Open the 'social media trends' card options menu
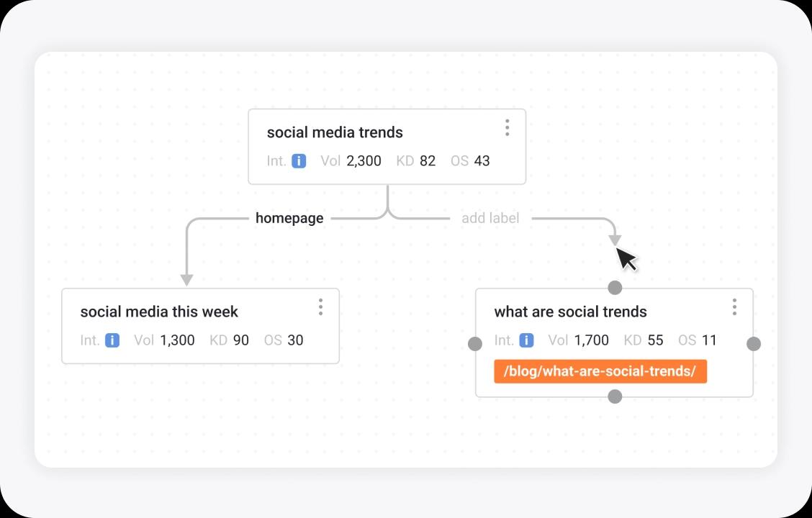 [x=507, y=128]
